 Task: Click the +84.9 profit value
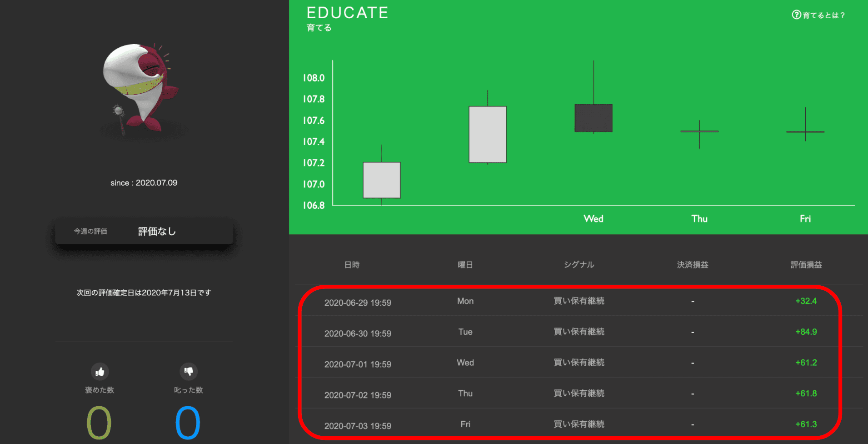click(806, 332)
